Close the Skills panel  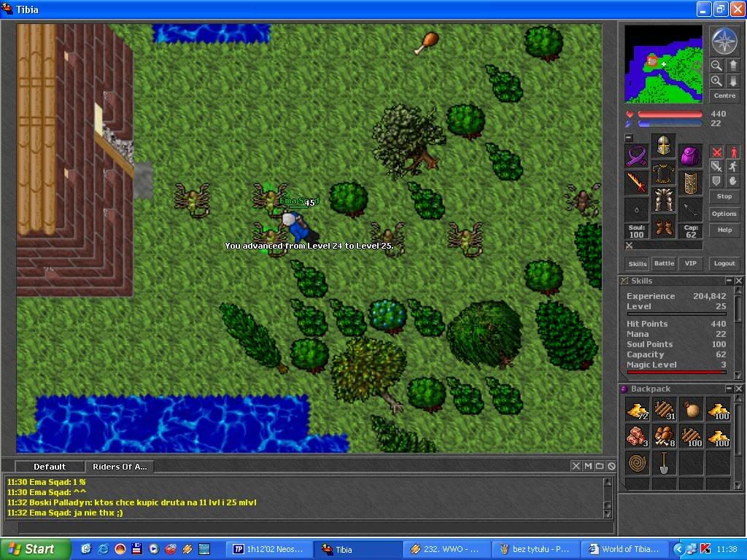[x=738, y=281]
